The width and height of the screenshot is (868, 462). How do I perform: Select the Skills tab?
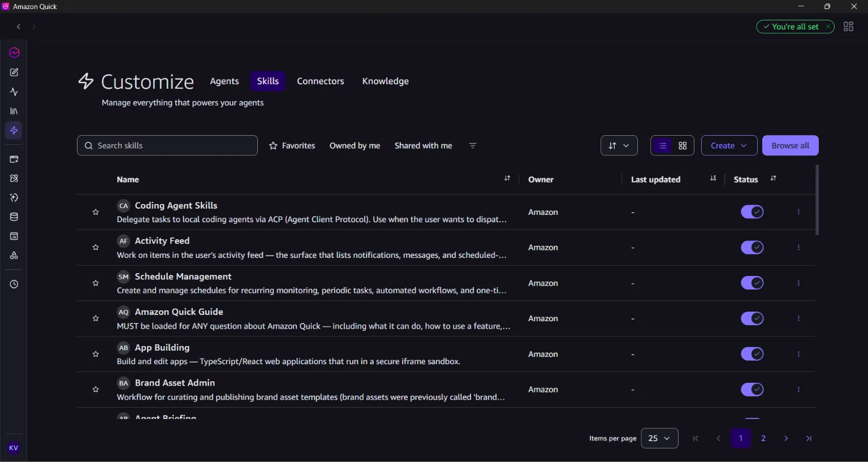click(x=268, y=81)
